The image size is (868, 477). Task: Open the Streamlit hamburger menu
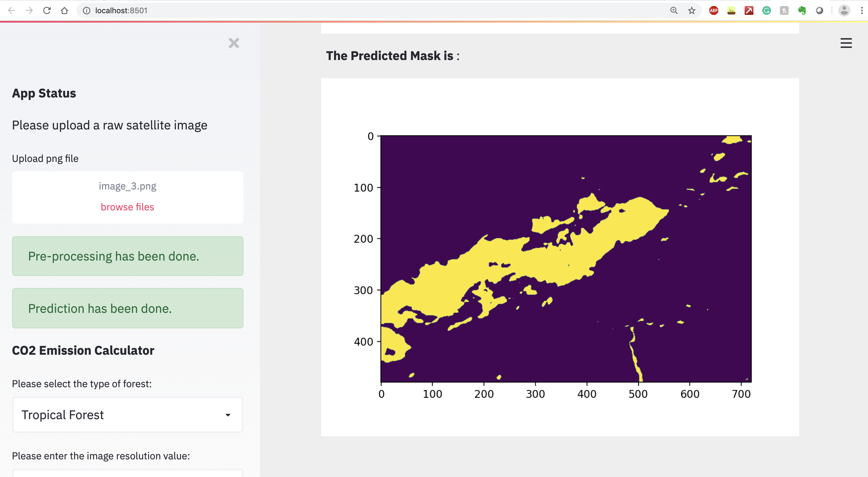846,43
